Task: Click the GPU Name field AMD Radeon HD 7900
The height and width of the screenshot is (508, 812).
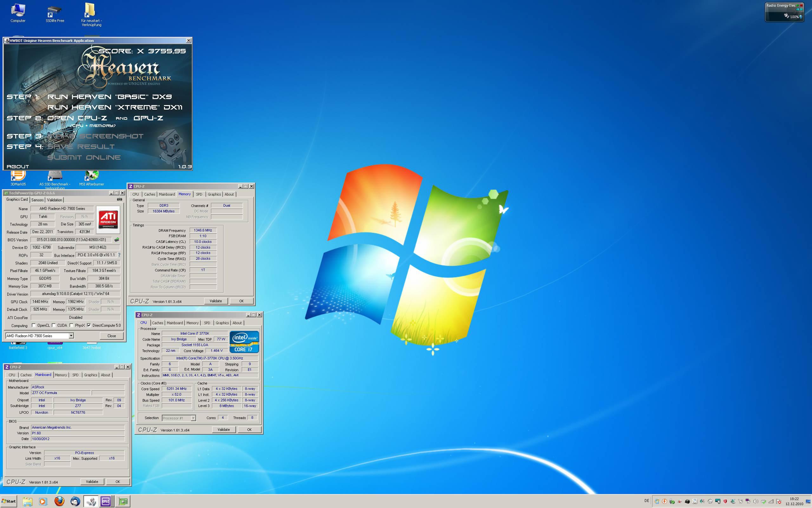Action: [x=62, y=209]
